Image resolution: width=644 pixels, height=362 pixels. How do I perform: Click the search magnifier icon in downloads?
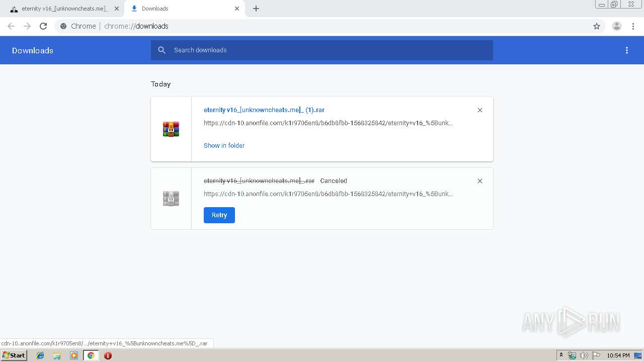coord(162,50)
